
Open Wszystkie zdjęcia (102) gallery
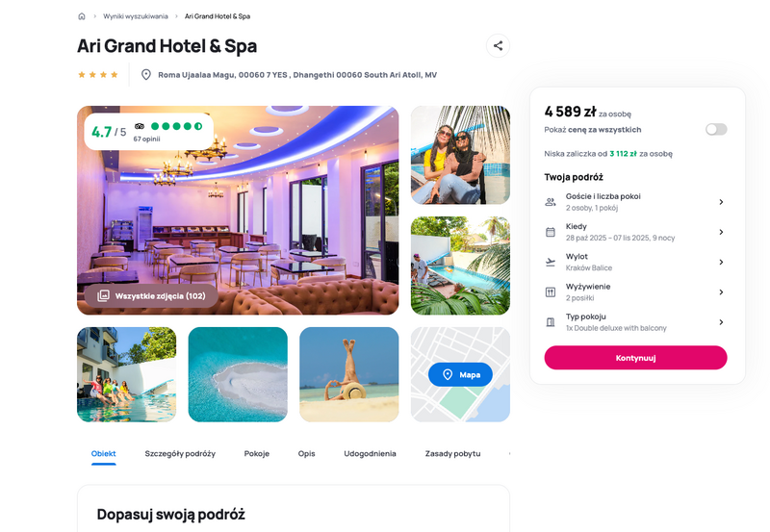coord(151,296)
